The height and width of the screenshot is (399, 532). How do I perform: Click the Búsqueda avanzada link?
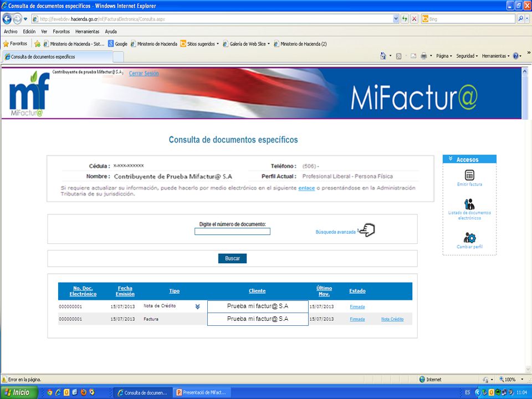336,232
